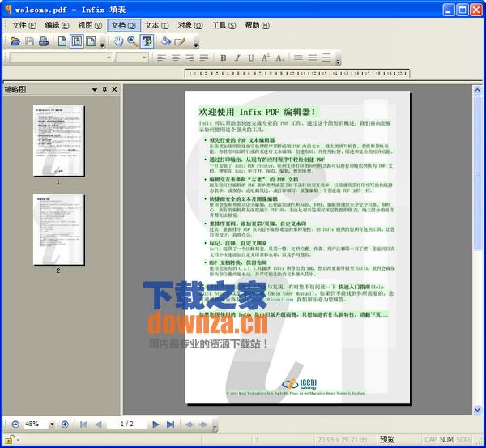Align text right

tap(190, 58)
